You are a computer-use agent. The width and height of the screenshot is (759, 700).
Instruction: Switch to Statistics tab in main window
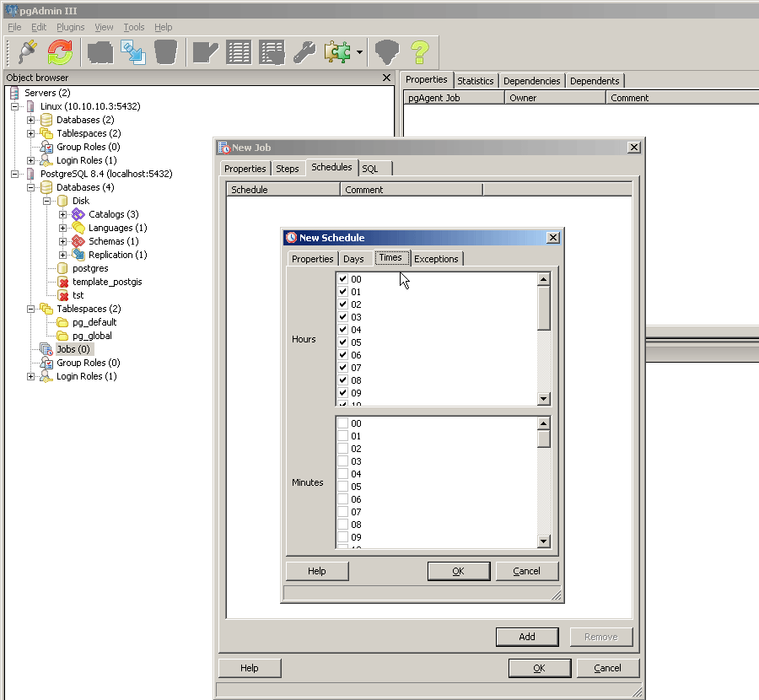(x=476, y=81)
